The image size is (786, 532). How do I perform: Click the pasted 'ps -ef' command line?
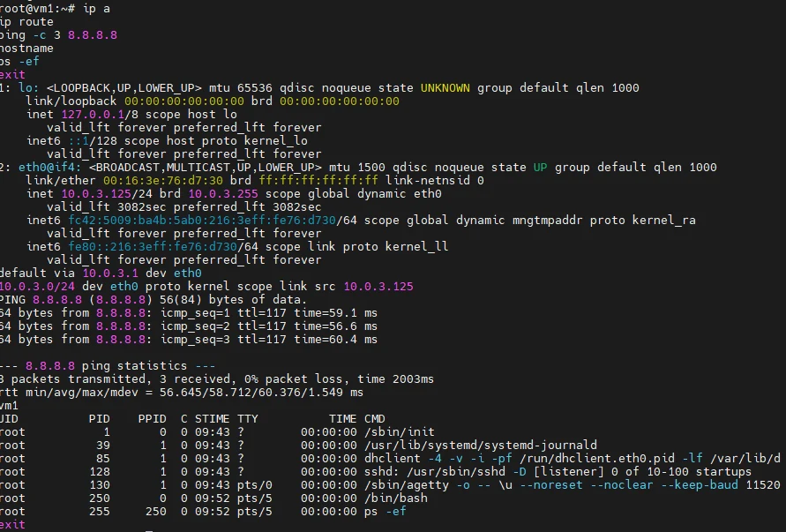coord(19,62)
